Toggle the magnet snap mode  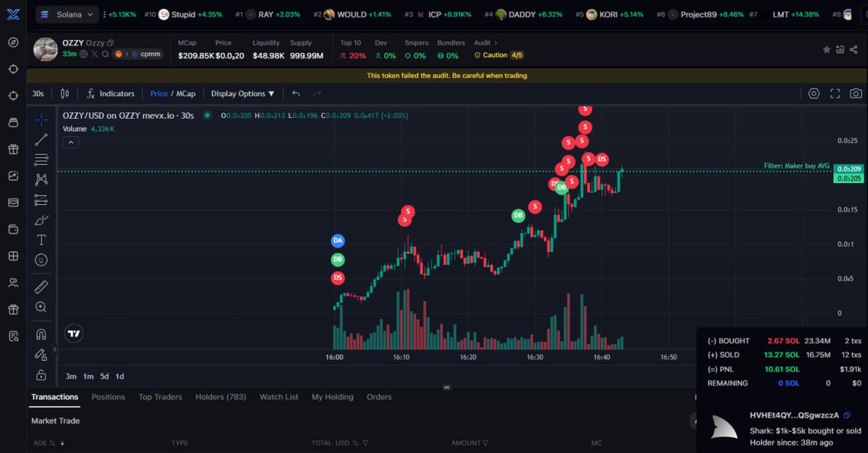coord(41,334)
